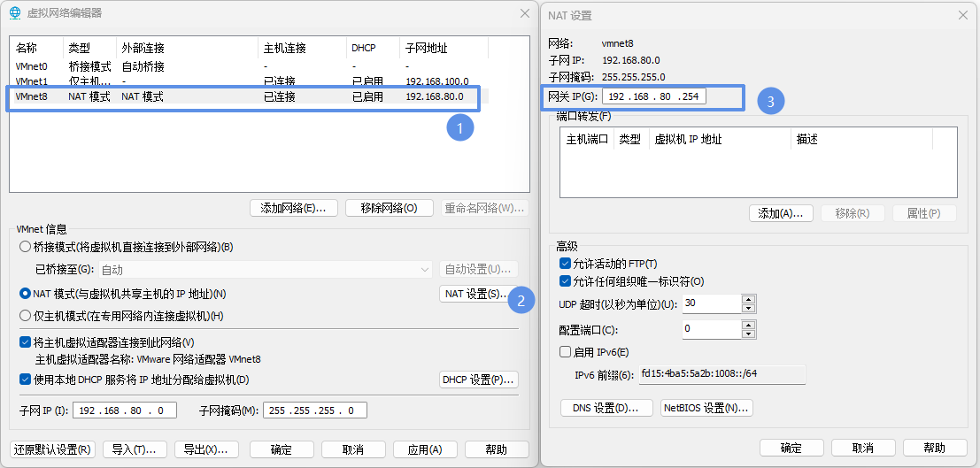Click the 网关 IP address field

653,96
